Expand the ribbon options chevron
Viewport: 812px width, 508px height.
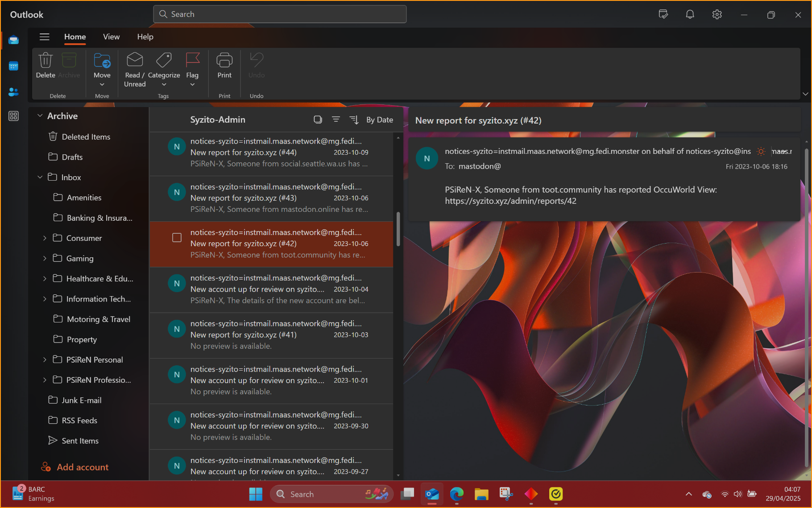click(x=805, y=94)
